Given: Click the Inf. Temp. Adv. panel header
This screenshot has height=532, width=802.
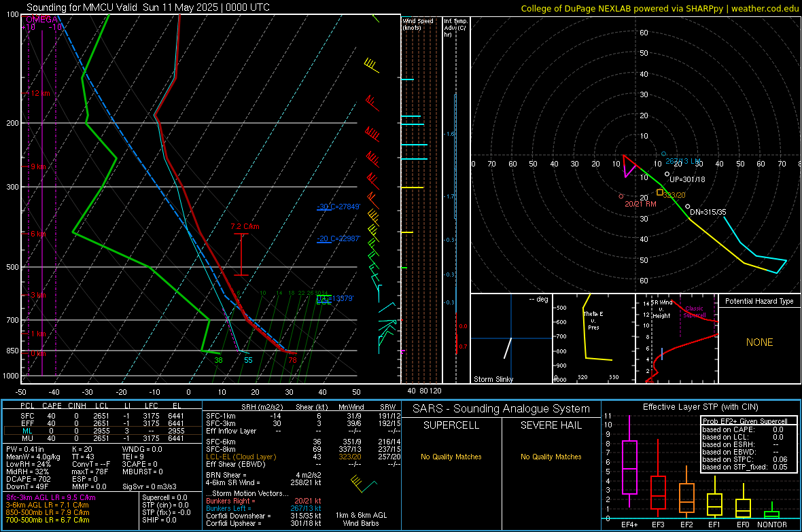Looking at the screenshot, I should pos(456,28).
